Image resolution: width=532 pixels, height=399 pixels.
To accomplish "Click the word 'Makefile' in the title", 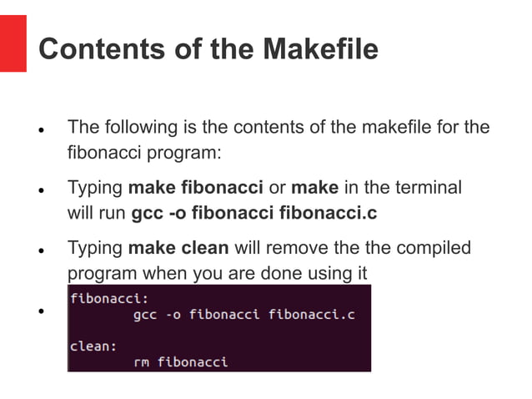I will pos(320,49).
